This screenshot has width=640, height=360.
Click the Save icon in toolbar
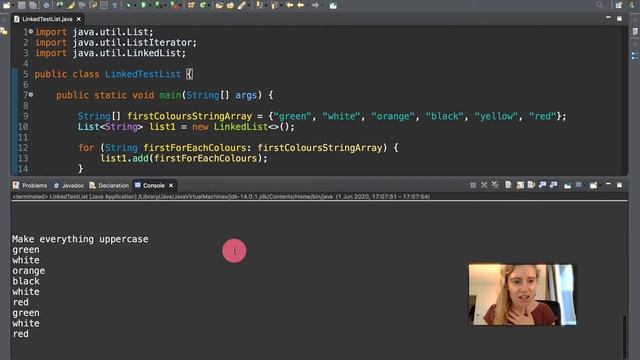[22, 5]
